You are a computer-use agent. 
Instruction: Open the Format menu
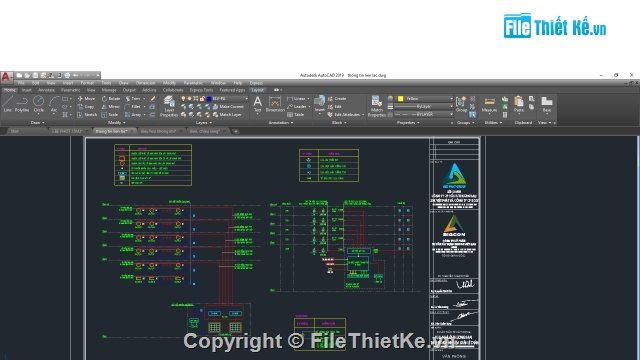click(x=87, y=83)
